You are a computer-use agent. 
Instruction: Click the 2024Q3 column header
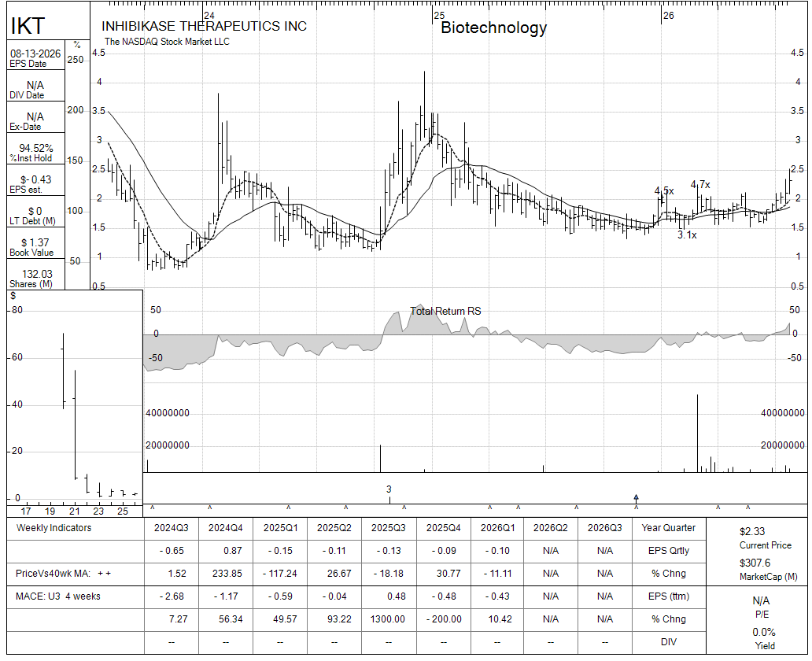tap(172, 528)
